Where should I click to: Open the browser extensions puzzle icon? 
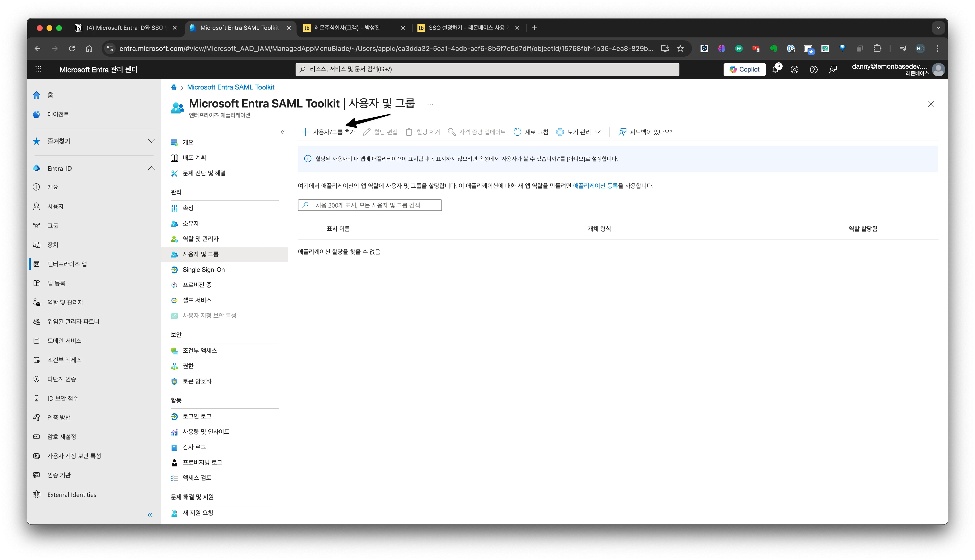pyautogui.click(x=877, y=48)
